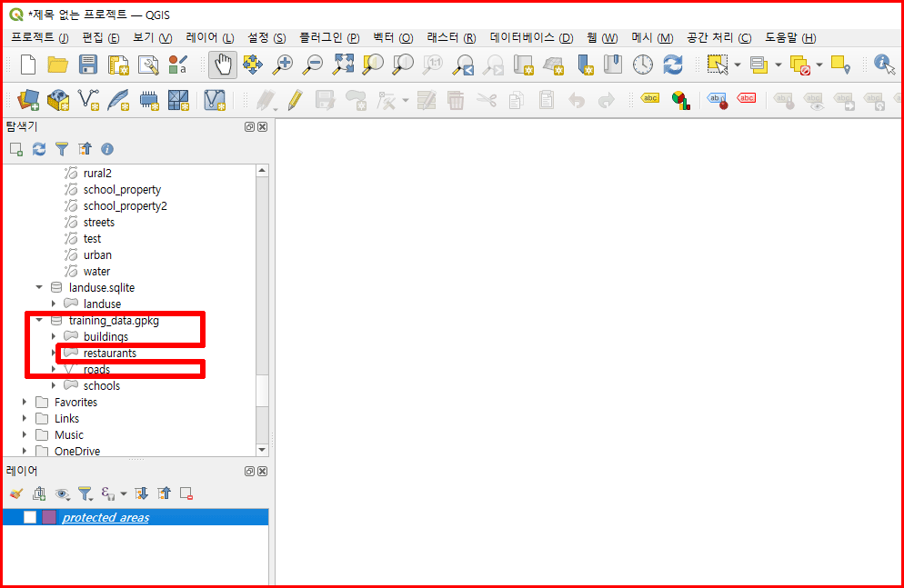The width and height of the screenshot is (904, 588).
Task: Expand the Favorites folder
Action: coord(25,402)
